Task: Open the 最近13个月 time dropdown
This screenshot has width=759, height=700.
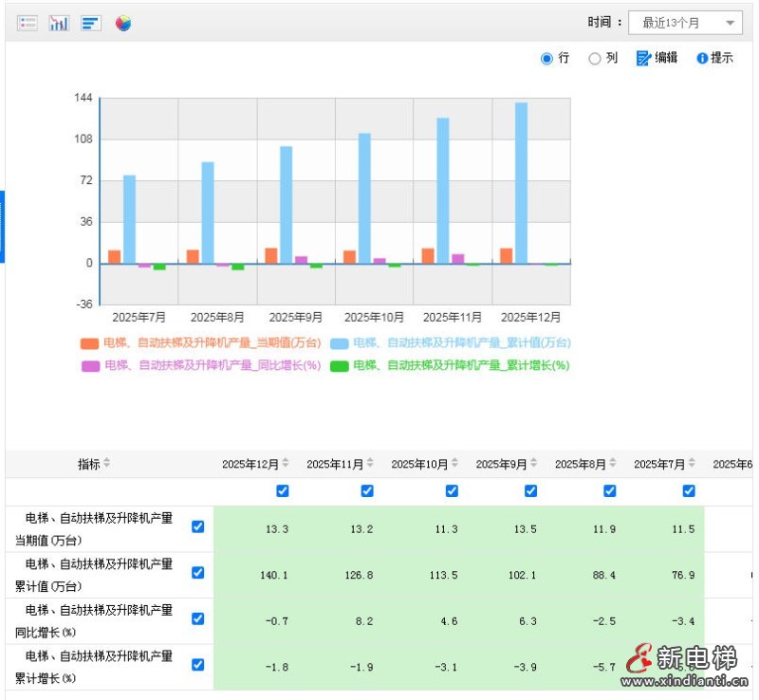Action: click(x=685, y=23)
